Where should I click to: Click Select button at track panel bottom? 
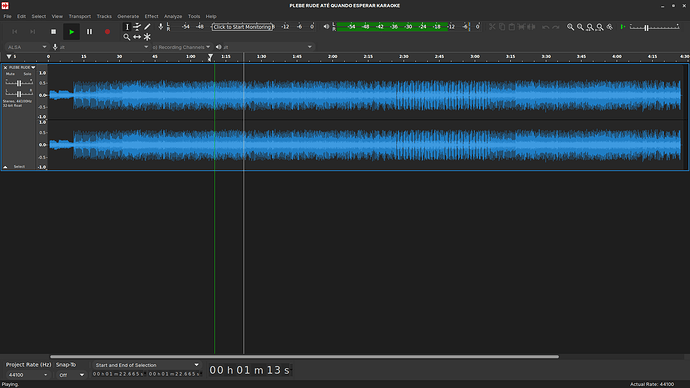(19, 167)
